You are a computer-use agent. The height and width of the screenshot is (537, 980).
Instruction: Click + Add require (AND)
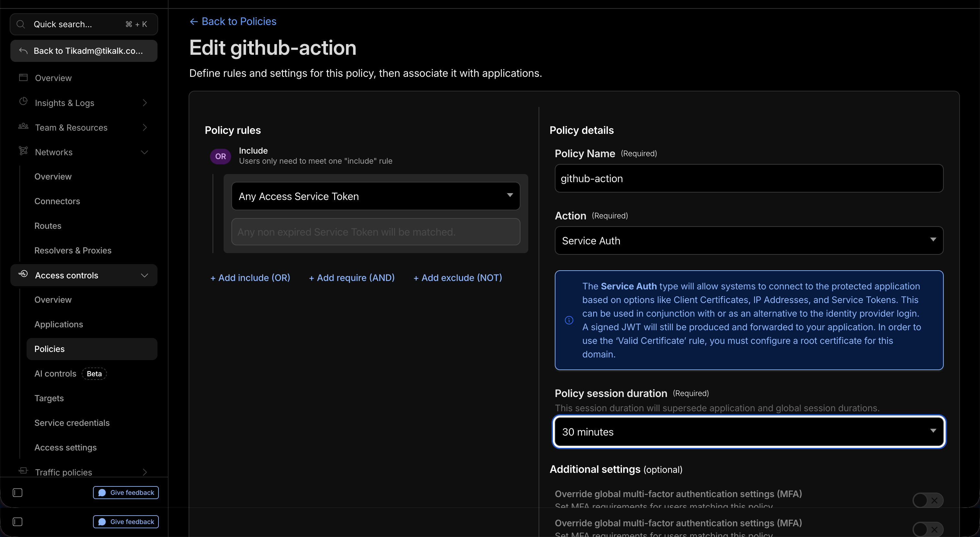(x=352, y=278)
